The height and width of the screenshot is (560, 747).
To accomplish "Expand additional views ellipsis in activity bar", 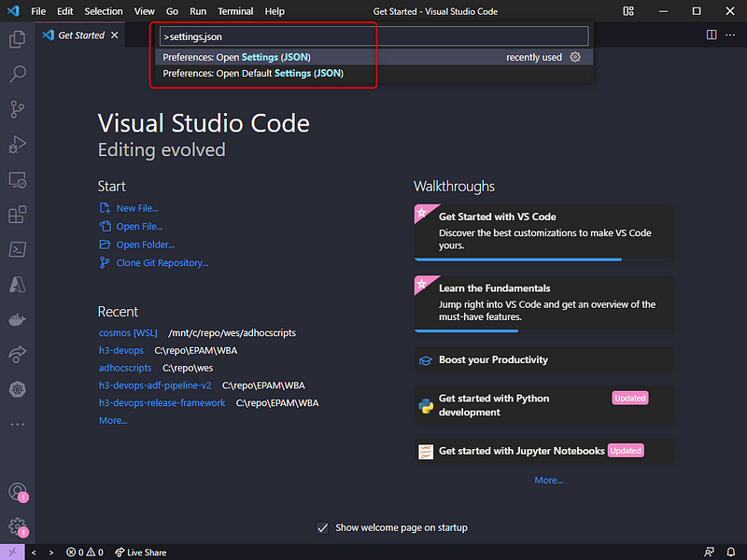I will (17, 424).
